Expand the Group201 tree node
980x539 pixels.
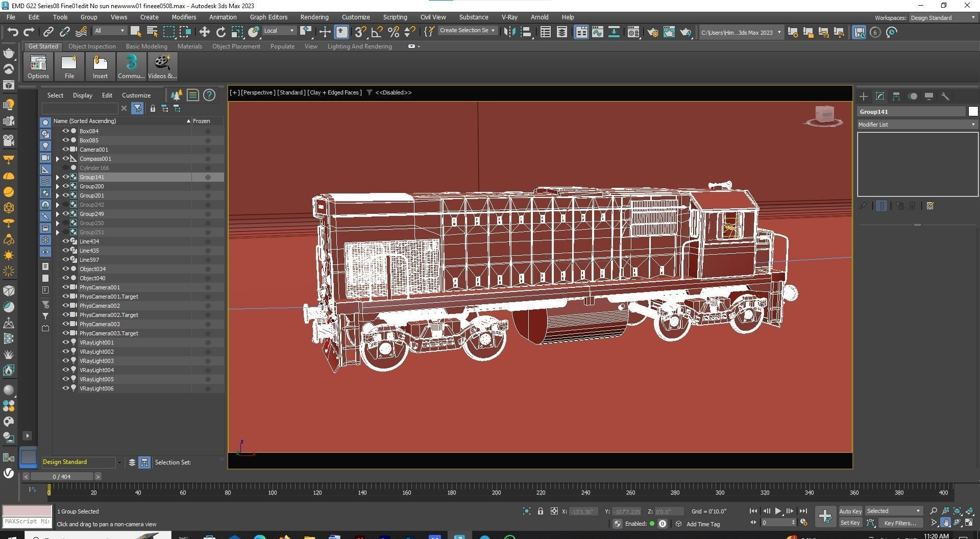click(58, 195)
